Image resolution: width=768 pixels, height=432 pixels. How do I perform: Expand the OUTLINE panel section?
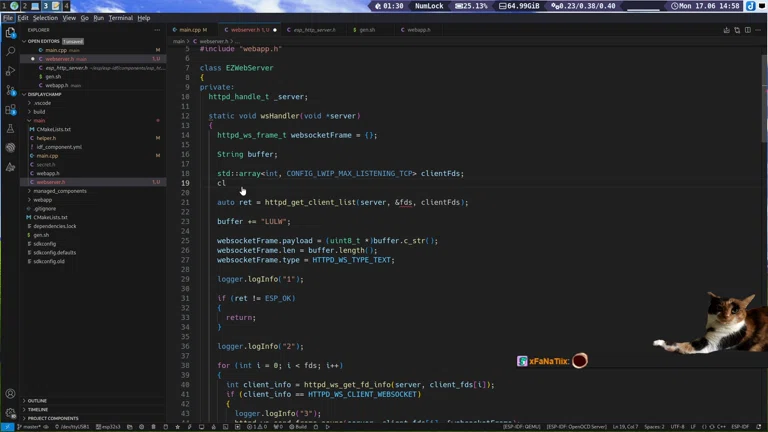click(x=37, y=401)
